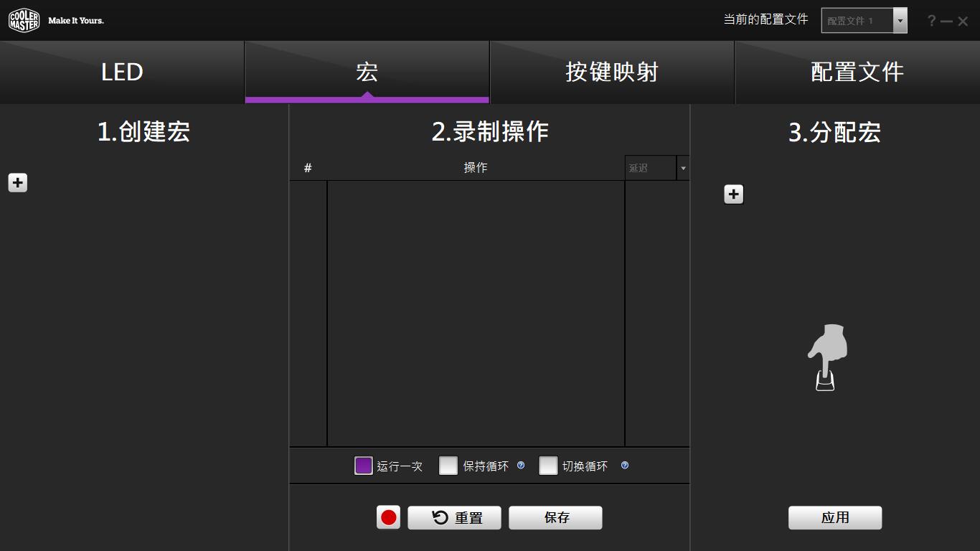Open the 延迟 column dropdown arrow
This screenshot has height=551, width=980.
coord(682,167)
